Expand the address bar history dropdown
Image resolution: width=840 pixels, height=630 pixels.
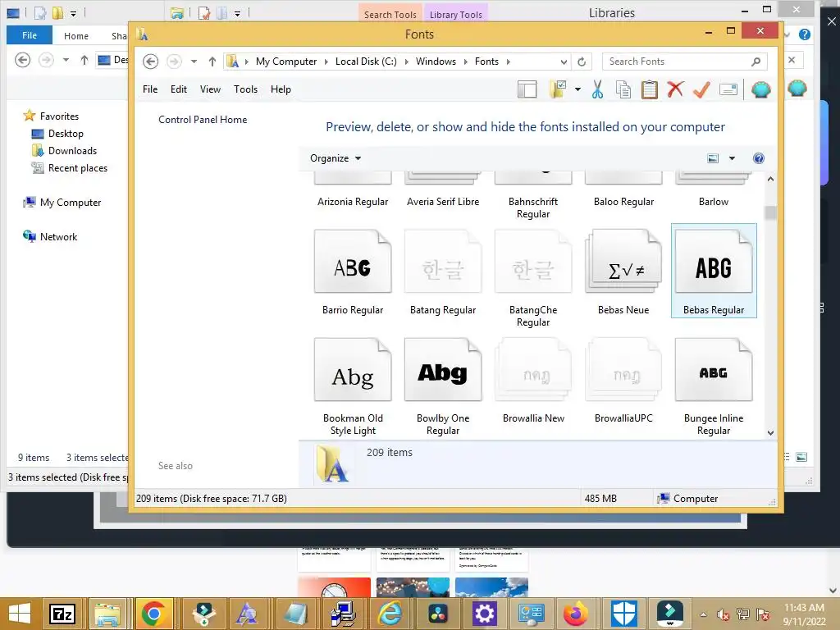tap(564, 62)
